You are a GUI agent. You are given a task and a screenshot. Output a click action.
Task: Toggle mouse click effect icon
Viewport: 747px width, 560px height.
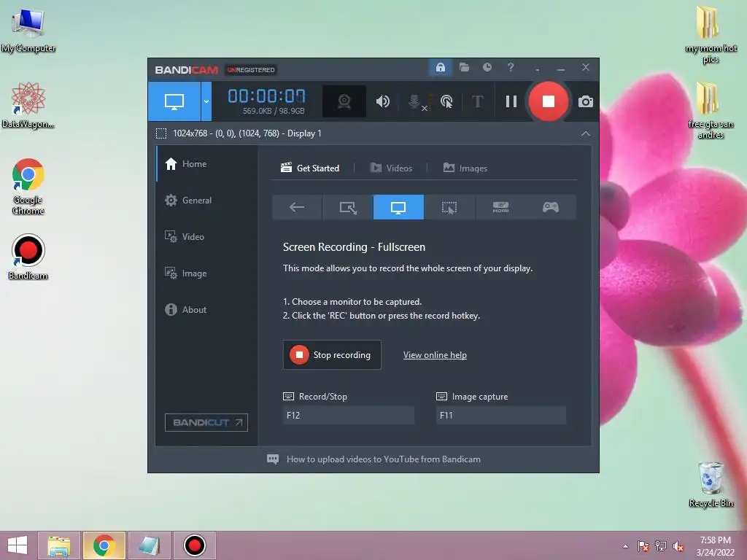pyautogui.click(x=446, y=101)
